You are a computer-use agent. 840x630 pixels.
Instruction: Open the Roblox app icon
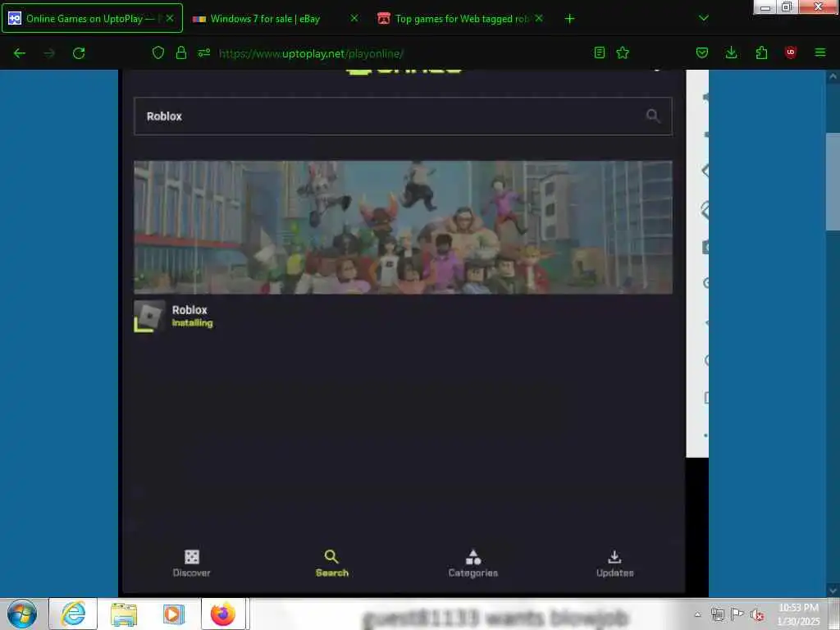[x=149, y=316]
